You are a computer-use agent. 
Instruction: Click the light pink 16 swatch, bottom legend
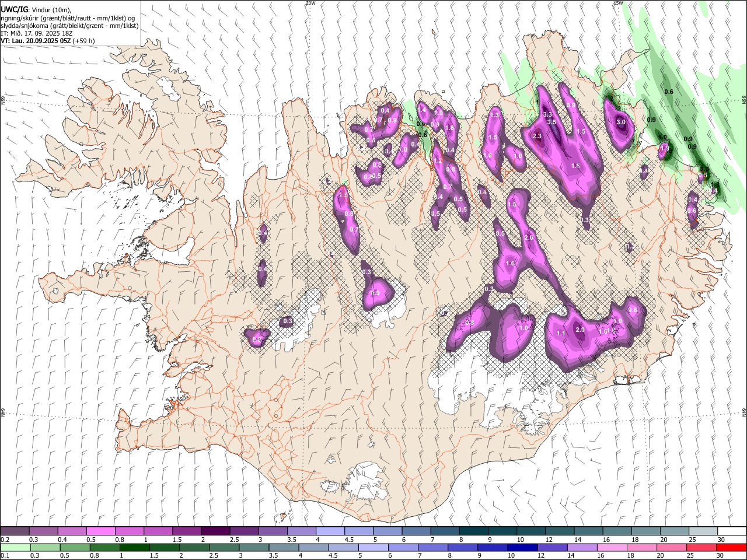tap(612, 548)
